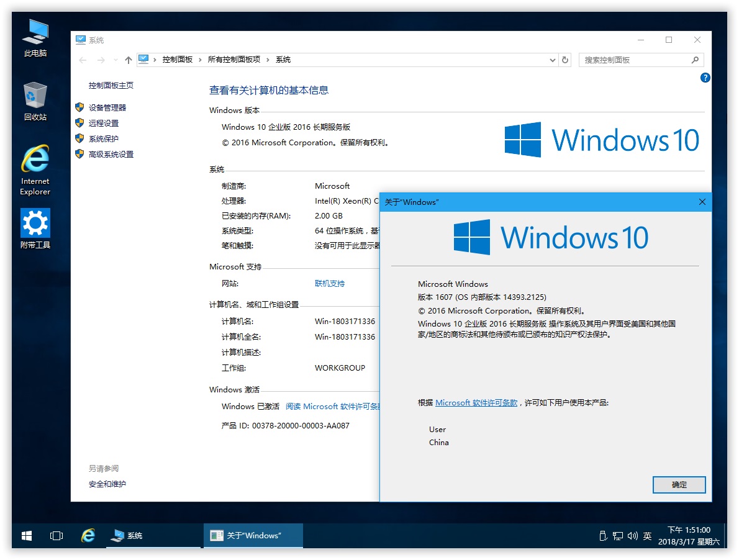Click Microsoft 软件许可条款 link in About dialog
Screen dimensions: 739x560
tap(476, 403)
